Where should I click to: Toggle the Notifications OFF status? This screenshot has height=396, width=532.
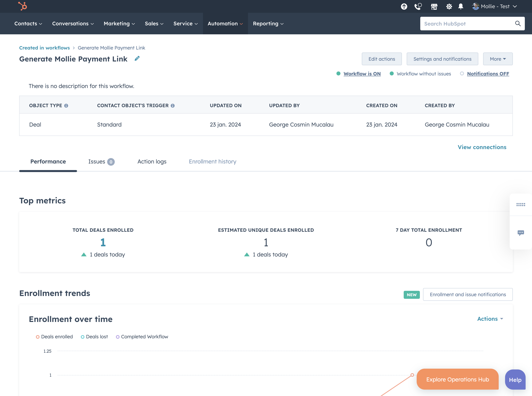488,74
